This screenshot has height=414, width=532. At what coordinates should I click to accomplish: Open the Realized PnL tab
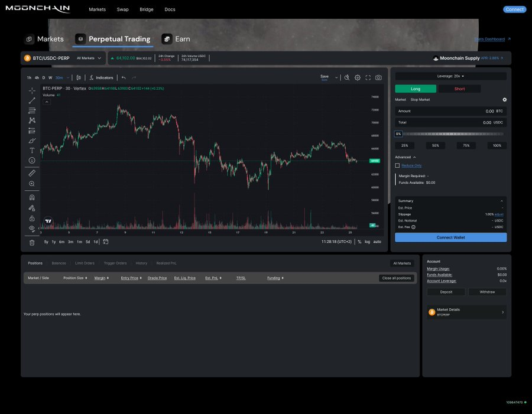coord(166,263)
